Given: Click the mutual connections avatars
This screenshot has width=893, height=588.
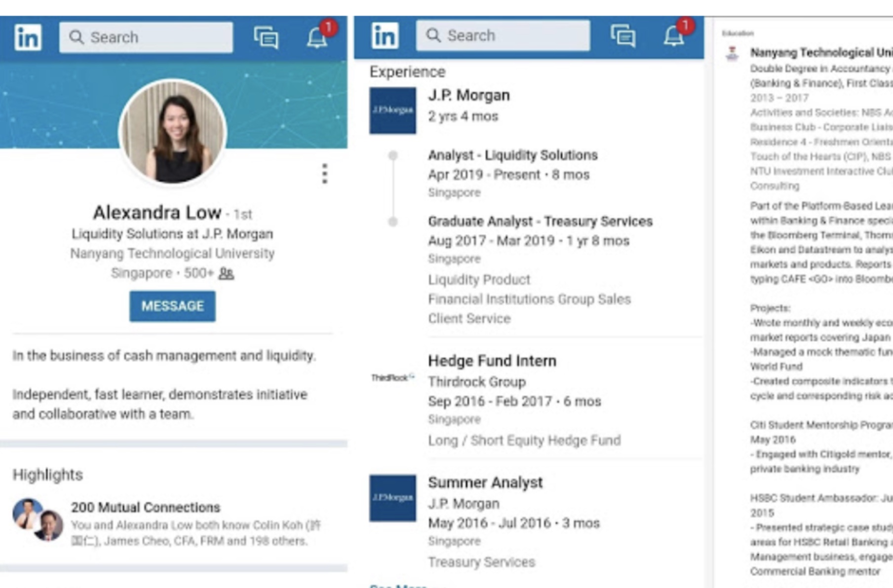Looking at the screenshot, I should (x=38, y=519).
